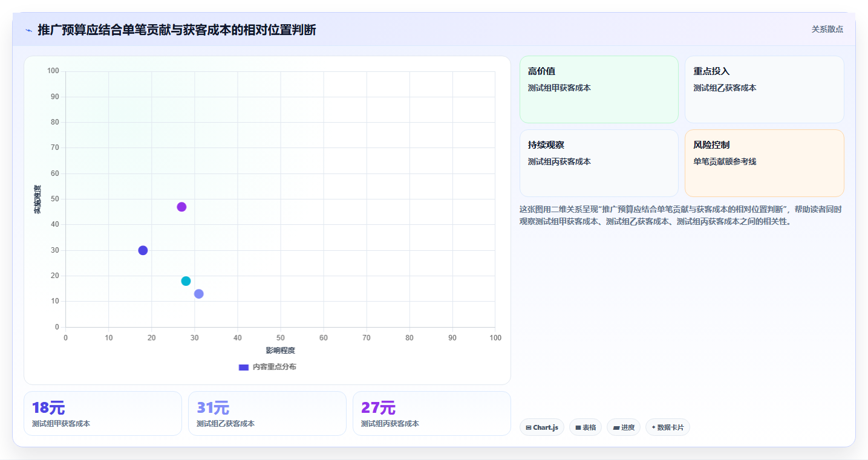
Task: Click the 表格 tag chip
Action: 586,427
